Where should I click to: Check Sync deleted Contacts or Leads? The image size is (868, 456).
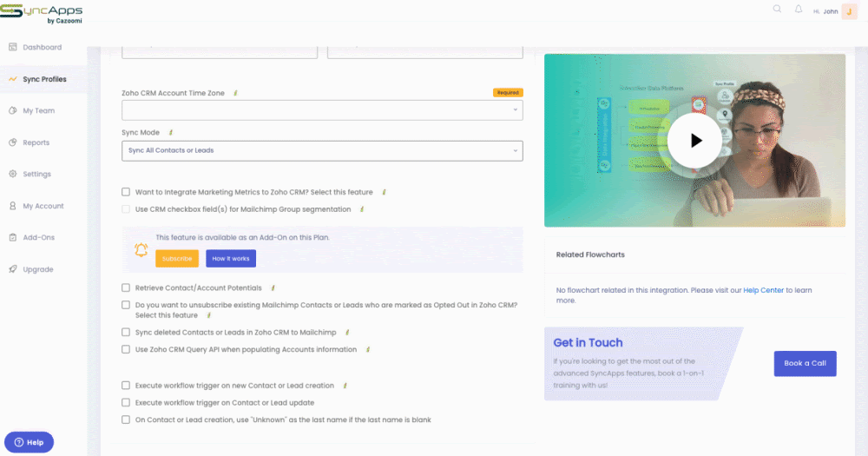[x=126, y=332]
